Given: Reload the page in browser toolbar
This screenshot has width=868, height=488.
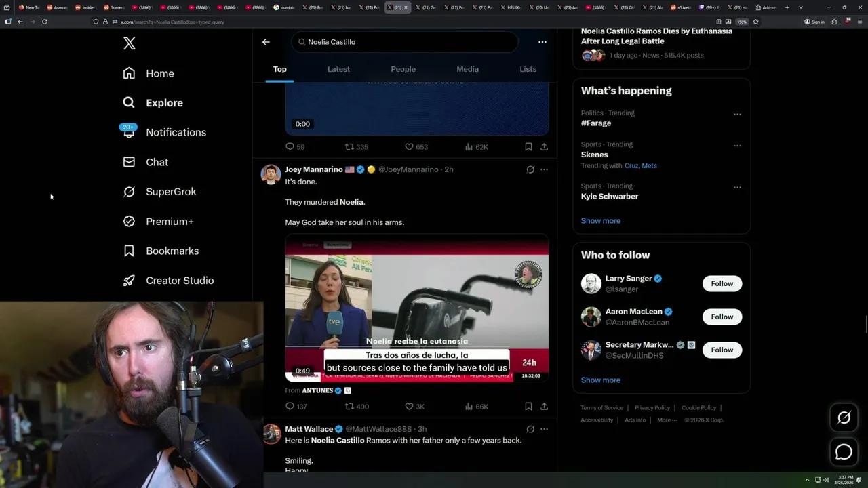Looking at the screenshot, I should (45, 22).
